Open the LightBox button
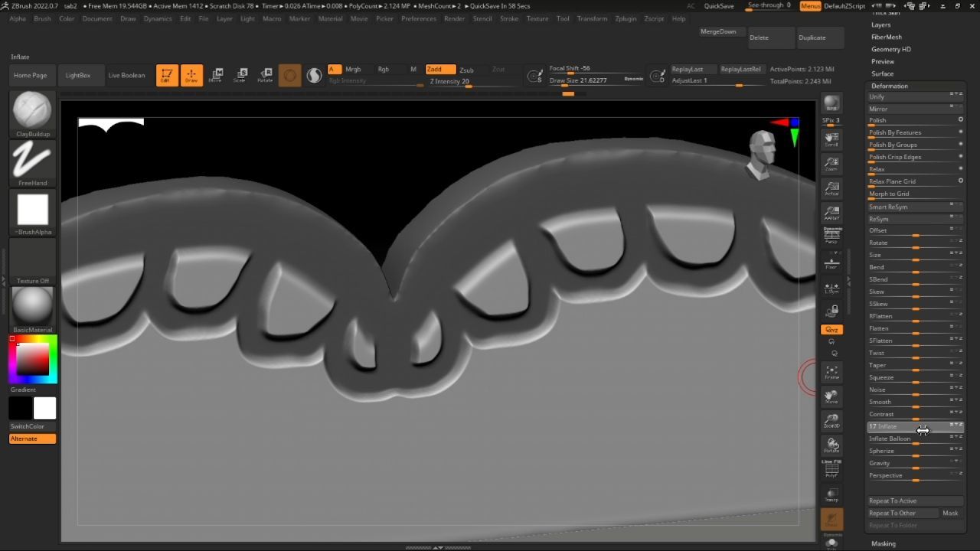980x551 pixels. (78, 75)
